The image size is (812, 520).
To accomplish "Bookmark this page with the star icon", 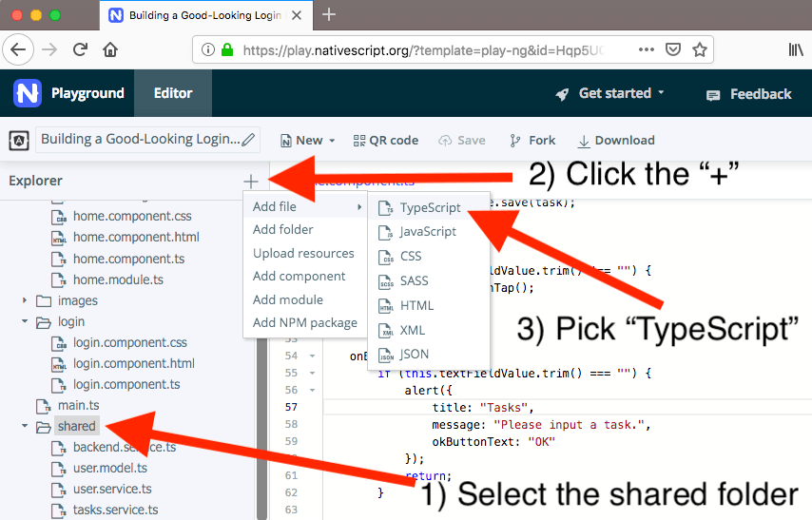I will click(x=700, y=49).
